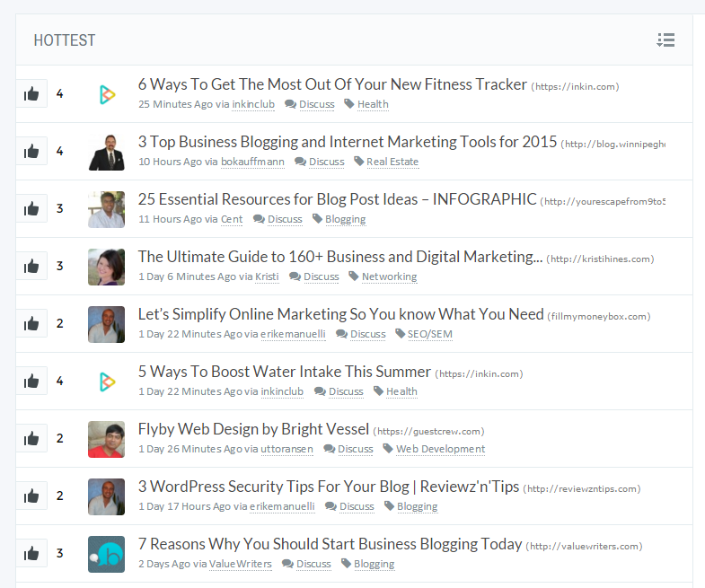This screenshot has height=588, width=705.
Task: Open the Web Development tag
Action: [441, 449]
